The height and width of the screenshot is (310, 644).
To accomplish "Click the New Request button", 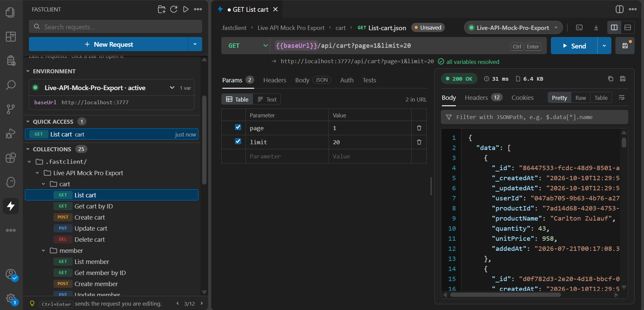I will tap(108, 44).
